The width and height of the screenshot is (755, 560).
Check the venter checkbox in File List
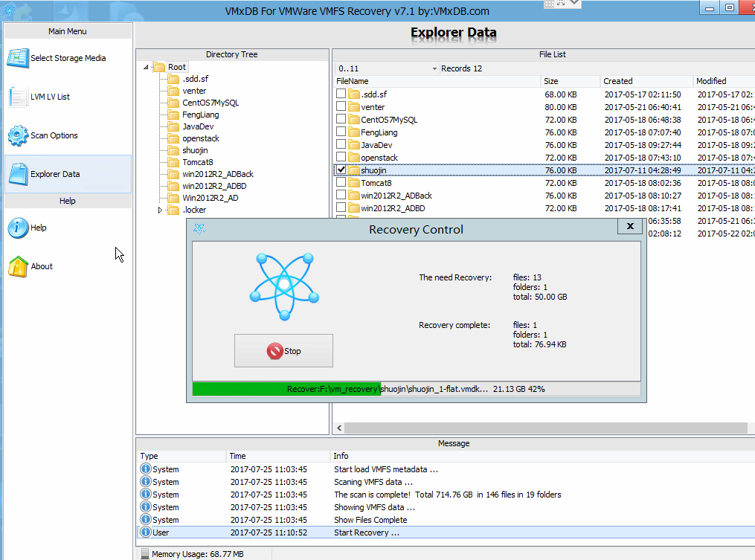(341, 106)
